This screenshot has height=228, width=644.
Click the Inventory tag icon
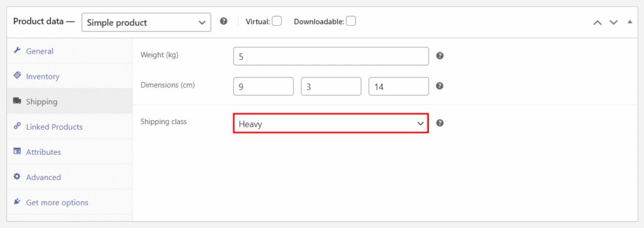tap(17, 76)
